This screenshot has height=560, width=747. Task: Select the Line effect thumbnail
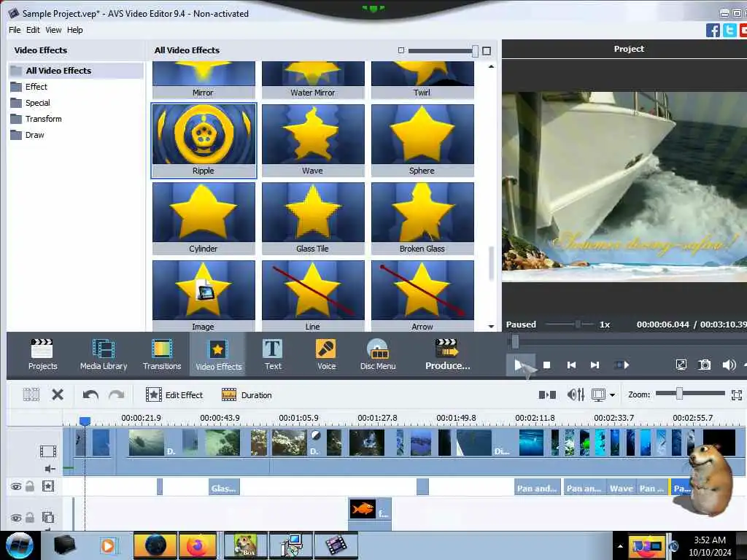click(x=313, y=296)
